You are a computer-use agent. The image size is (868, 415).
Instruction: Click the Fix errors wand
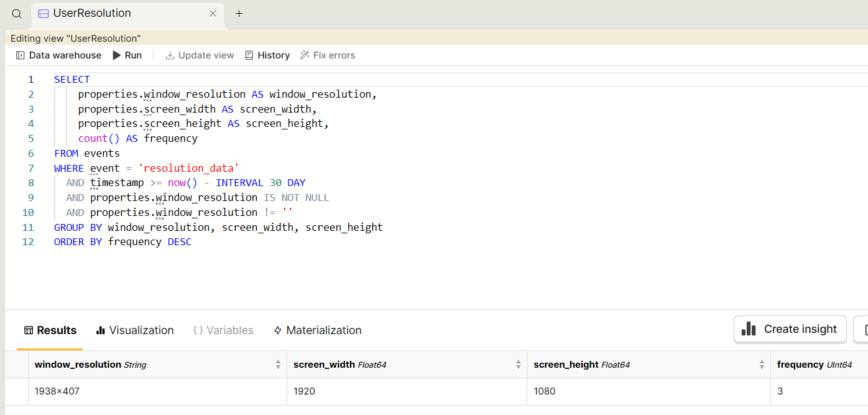pyautogui.click(x=328, y=55)
